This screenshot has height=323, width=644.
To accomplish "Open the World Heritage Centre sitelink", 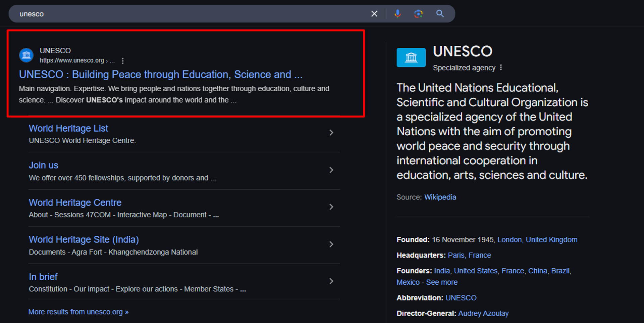I will [75, 202].
